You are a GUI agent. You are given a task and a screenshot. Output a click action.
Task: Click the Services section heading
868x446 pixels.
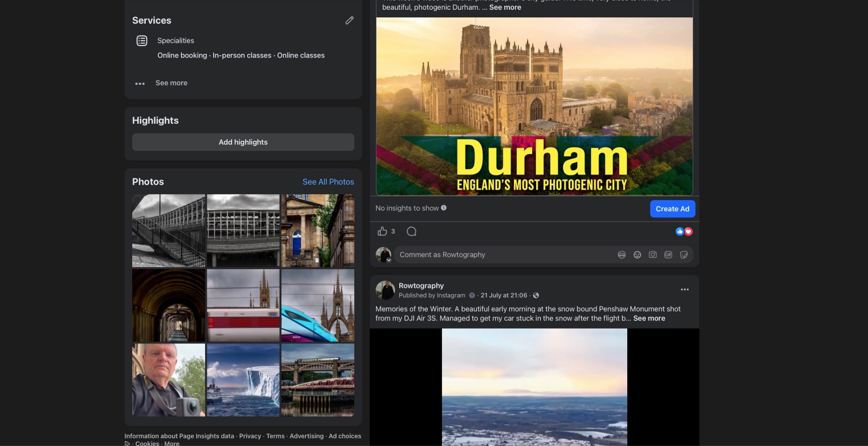point(151,20)
